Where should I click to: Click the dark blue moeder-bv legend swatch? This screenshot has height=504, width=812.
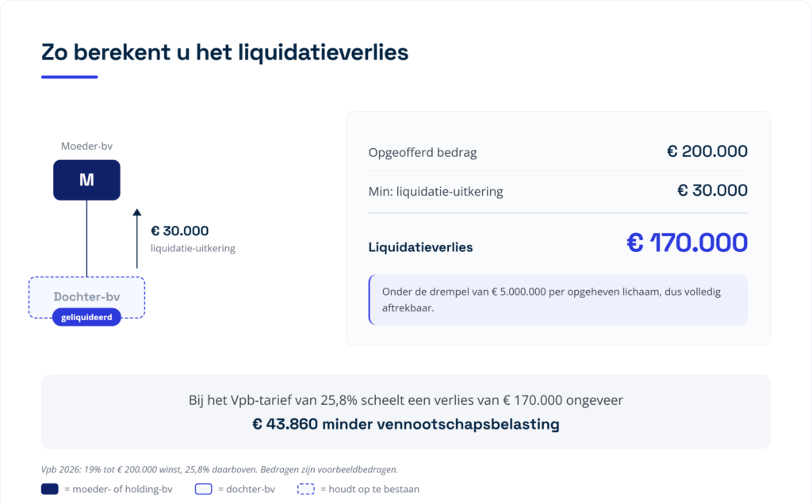pos(50,489)
